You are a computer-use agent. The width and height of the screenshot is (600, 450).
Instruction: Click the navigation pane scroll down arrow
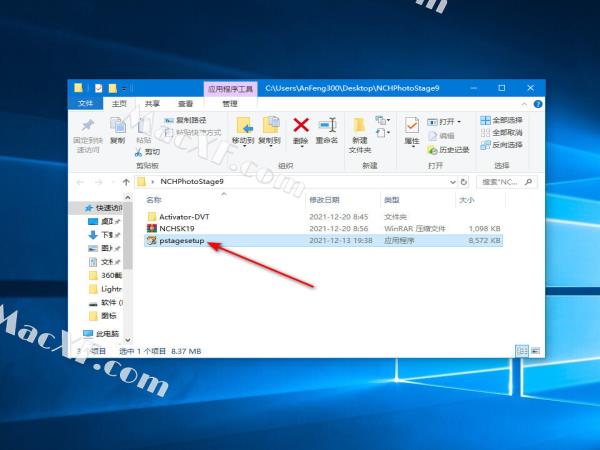point(128,340)
